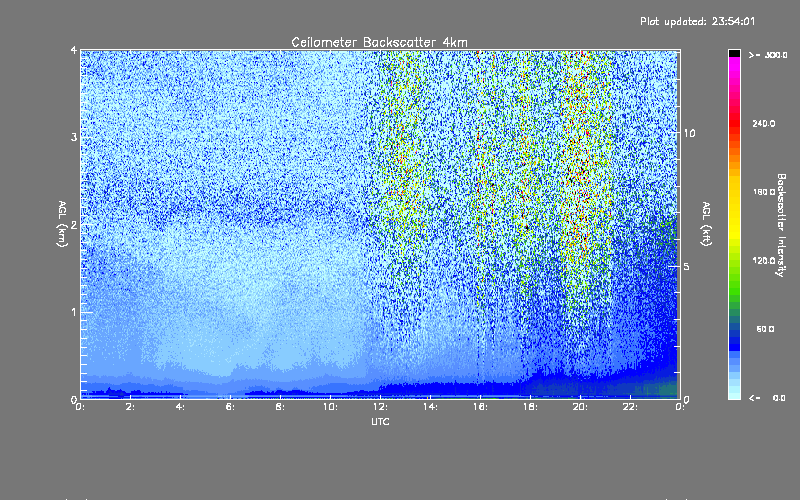Select the 1 tick on km axis
Screen dimensions: 800x500
click(x=74, y=312)
